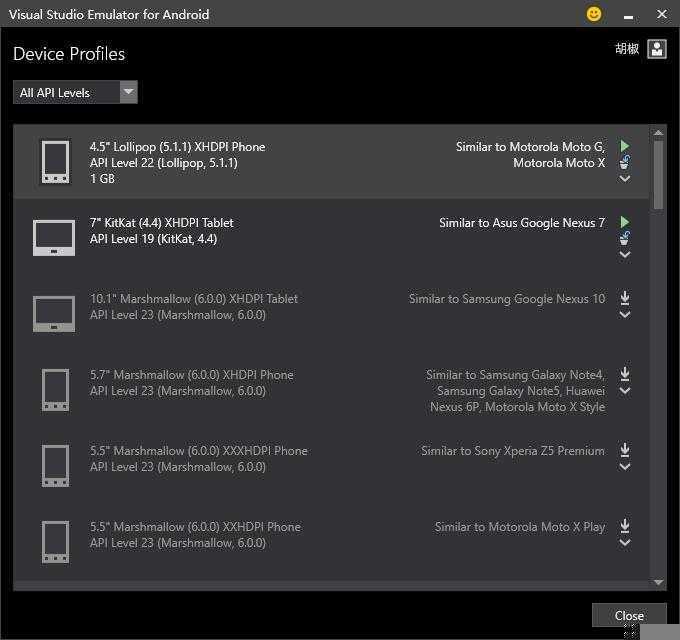Click the smiley feedback icon
The width and height of the screenshot is (680, 640).
click(x=594, y=14)
